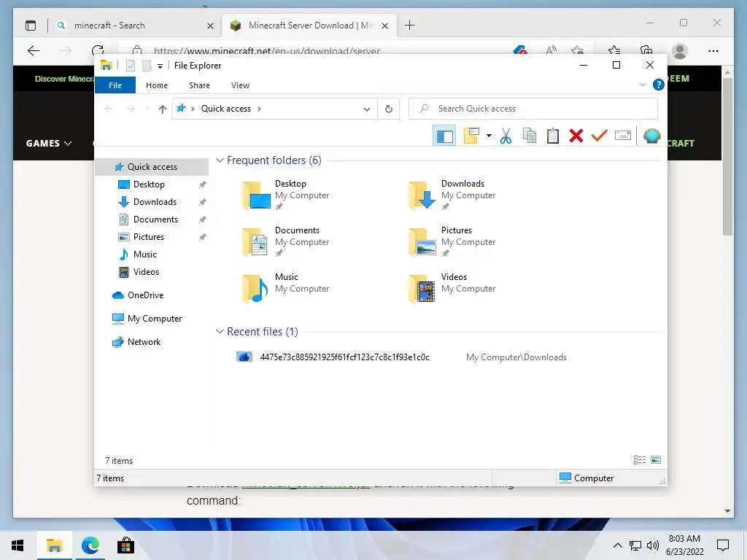Click Quick access in the address breadcrumb
The width and height of the screenshot is (747, 560).
(x=226, y=109)
